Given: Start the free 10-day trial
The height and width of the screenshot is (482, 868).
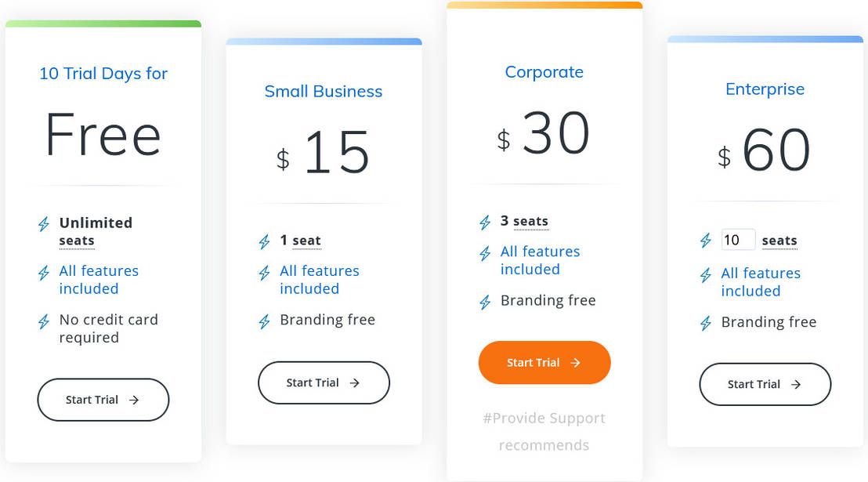Looking at the screenshot, I should 103,400.
